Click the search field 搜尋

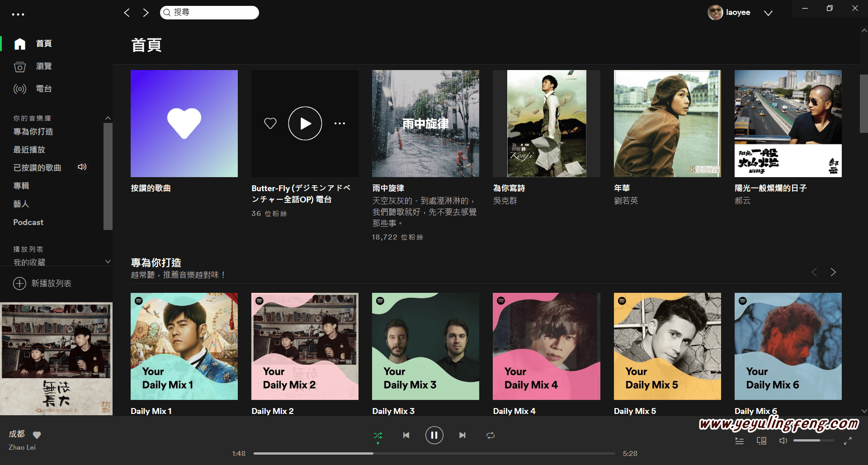(209, 13)
